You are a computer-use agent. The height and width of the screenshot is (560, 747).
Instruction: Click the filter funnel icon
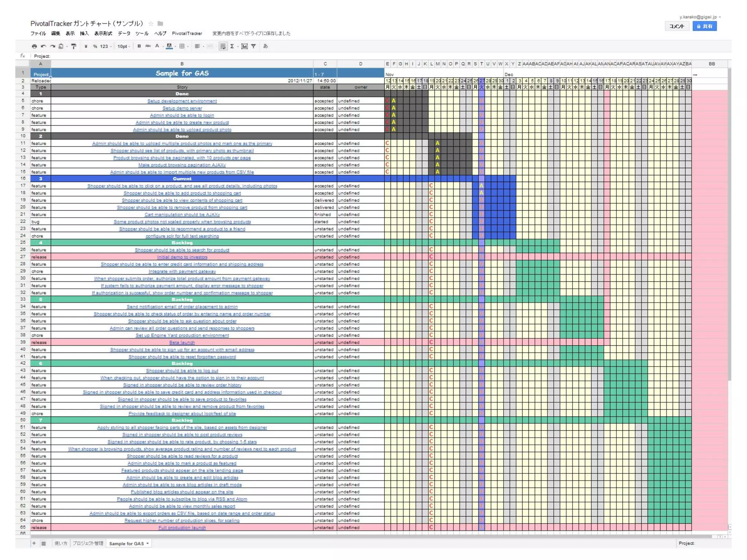(x=253, y=46)
